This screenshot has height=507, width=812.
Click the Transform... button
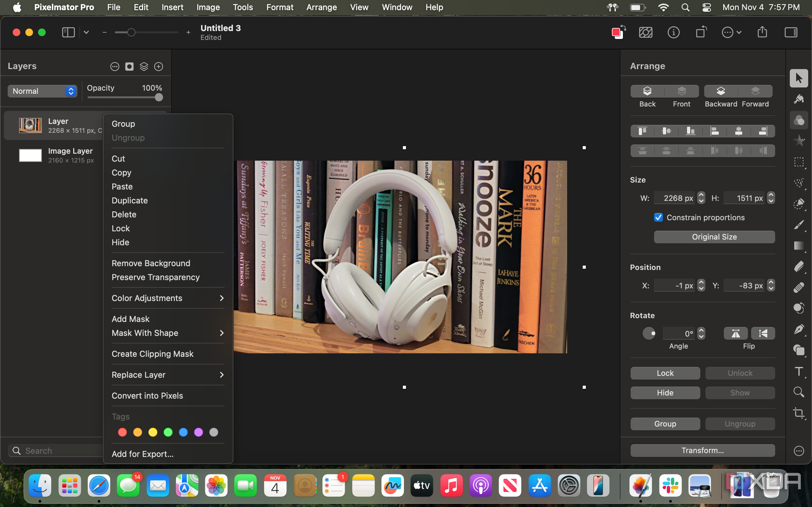702,450
